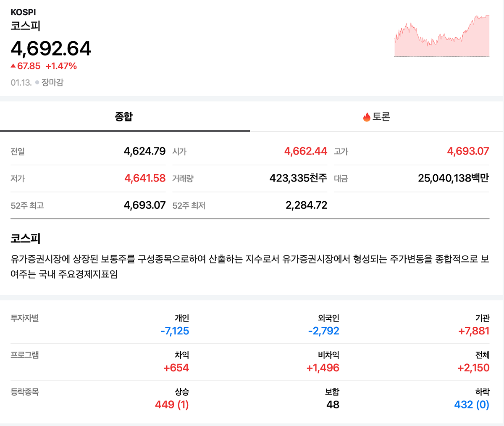The height and width of the screenshot is (426, 504).
Task: Click 하락 stock count 432 (0)
Action: click(x=472, y=405)
